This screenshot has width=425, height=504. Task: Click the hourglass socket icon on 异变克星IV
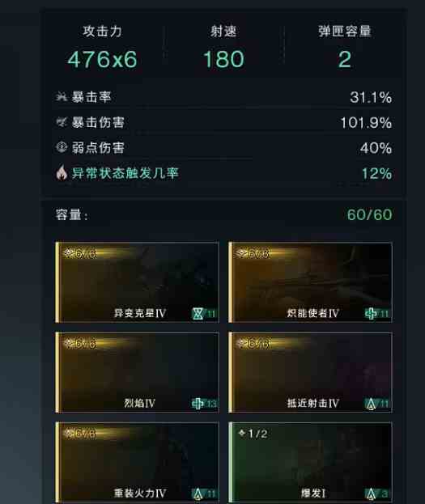(x=198, y=313)
